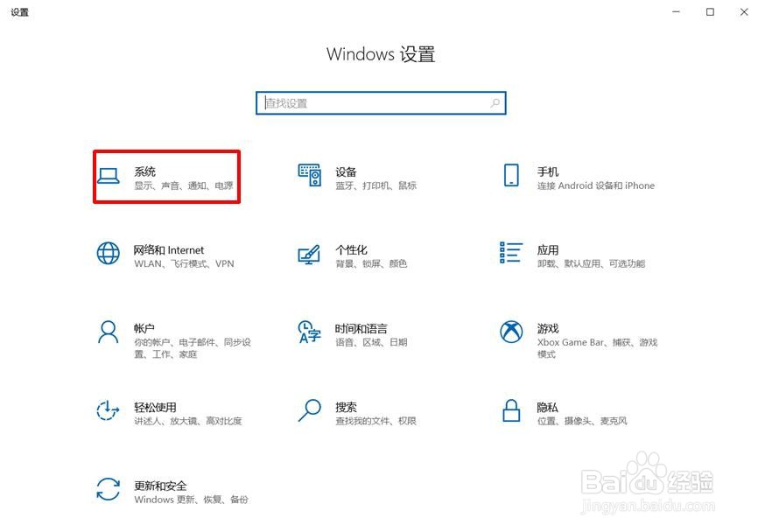Select the 帐户 category title
The height and width of the screenshot is (532, 758).
[144, 329]
